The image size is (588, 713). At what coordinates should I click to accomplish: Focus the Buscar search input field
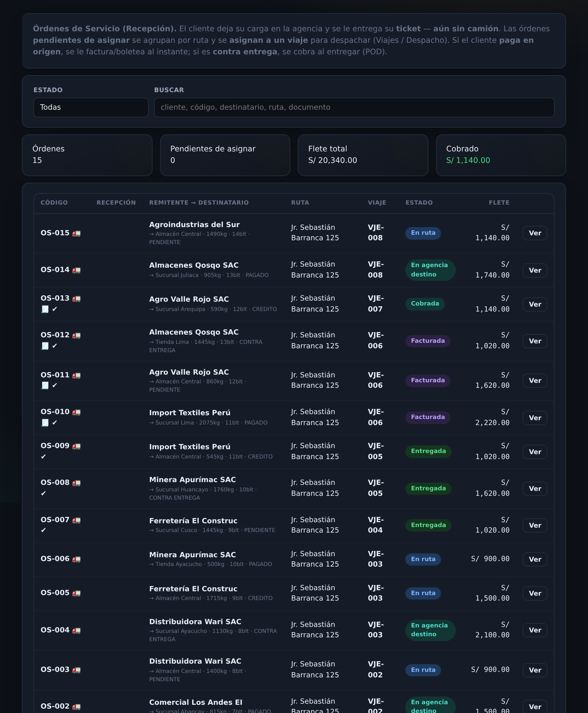pos(354,107)
